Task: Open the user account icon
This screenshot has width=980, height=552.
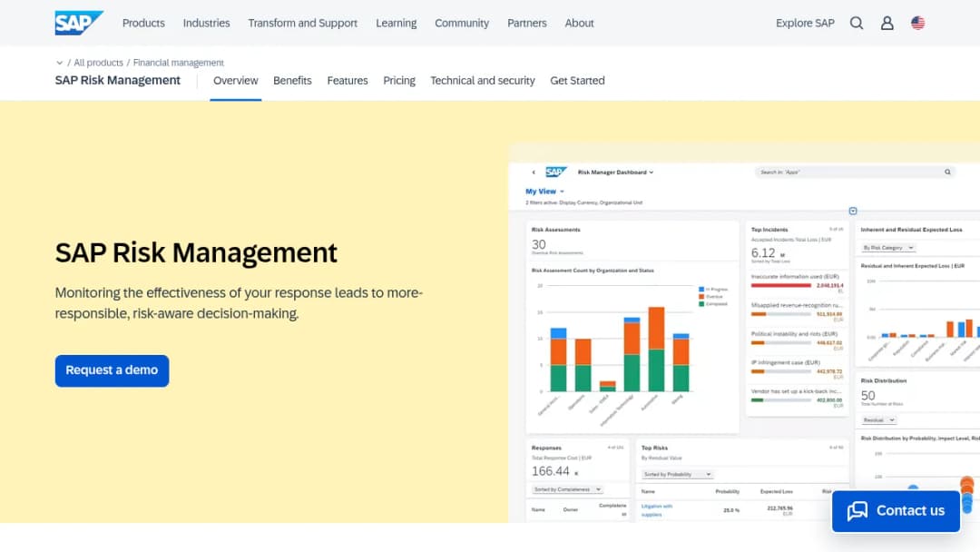Action: click(x=887, y=23)
